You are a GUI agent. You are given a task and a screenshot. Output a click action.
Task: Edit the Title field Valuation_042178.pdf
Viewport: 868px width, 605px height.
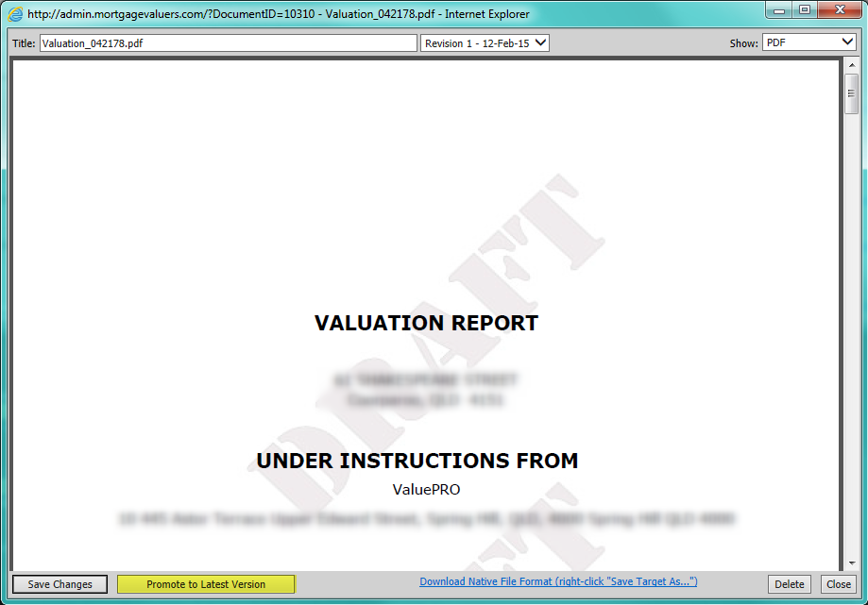[x=228, y=43]
